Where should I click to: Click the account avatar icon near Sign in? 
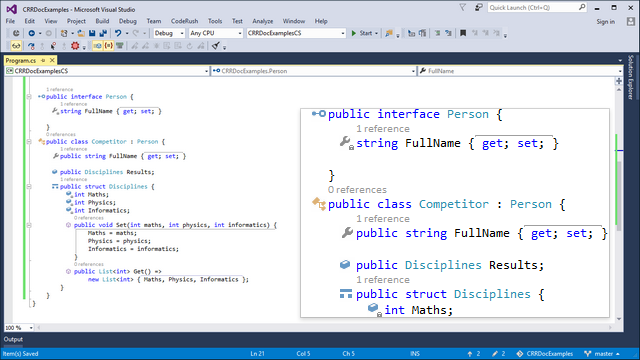tap(631, 22)
